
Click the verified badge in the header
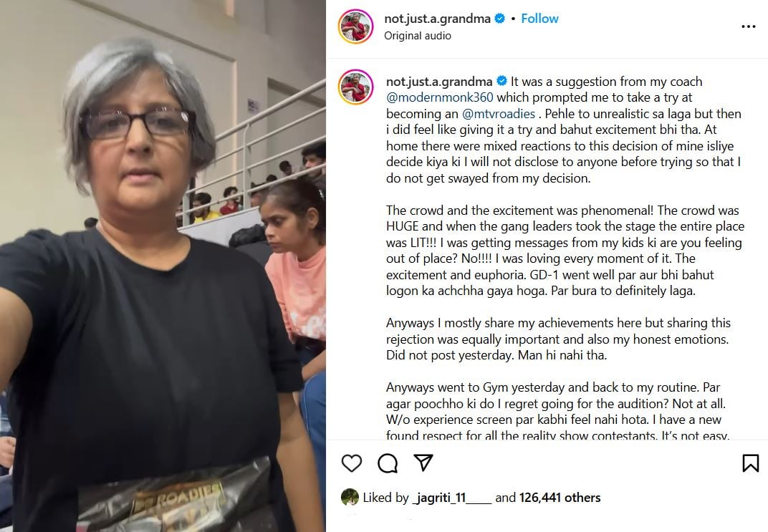(499, 19)
